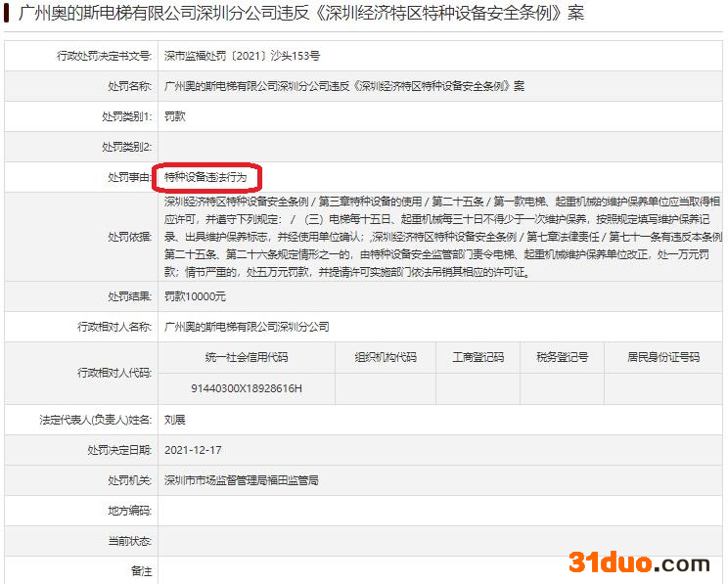
Task: Click the 处罚依据 legal basis paragraph
Action: click(442, 237)
